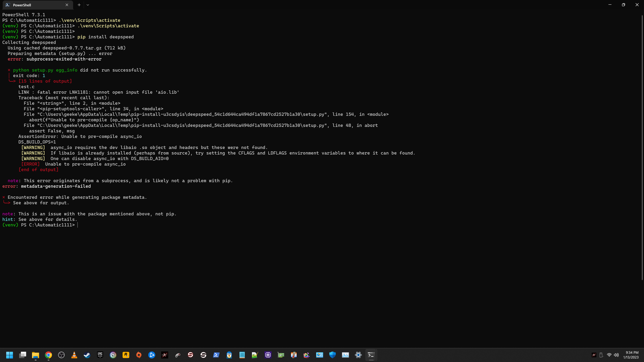Open Ubisoft Connect from taskbar
This screenshot has height=362, width=644.
pyautogui.click(x=113, y=355)
